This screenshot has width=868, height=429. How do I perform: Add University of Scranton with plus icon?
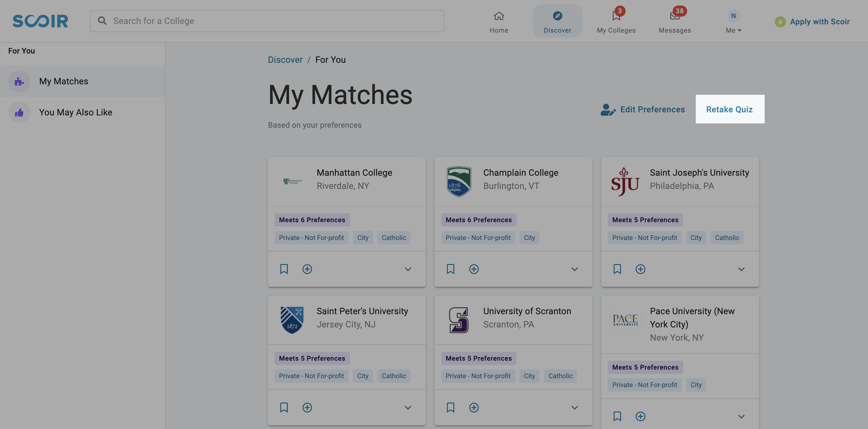coord(474,407)
